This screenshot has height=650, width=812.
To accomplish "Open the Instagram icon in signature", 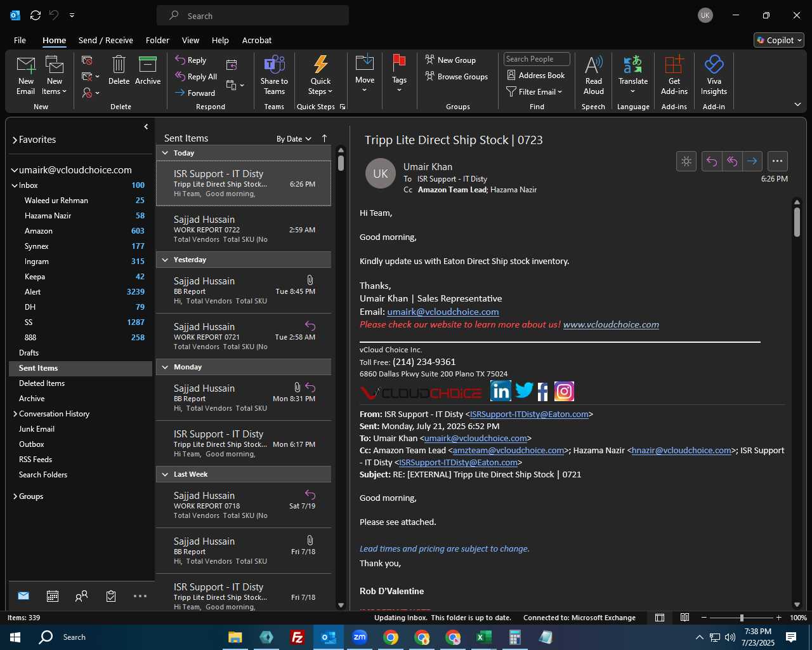I will [564, 391].
